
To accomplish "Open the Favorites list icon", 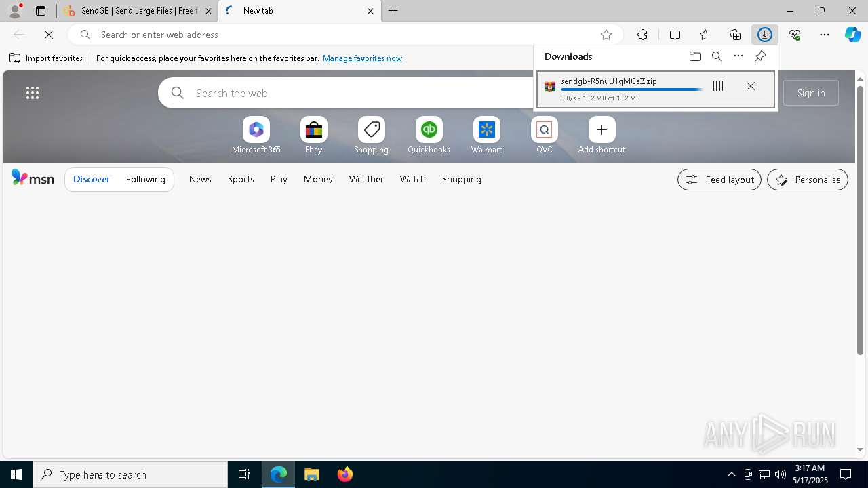I will click(705, 35).
